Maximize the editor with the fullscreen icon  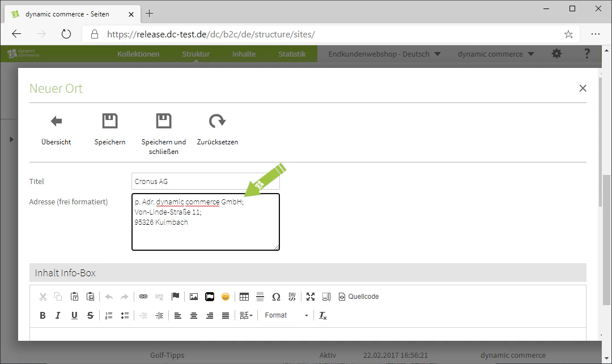(x=311, y=297)
